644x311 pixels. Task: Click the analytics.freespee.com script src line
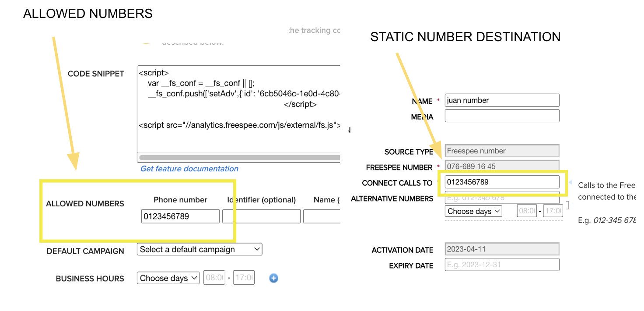click(x=239, y=125)
